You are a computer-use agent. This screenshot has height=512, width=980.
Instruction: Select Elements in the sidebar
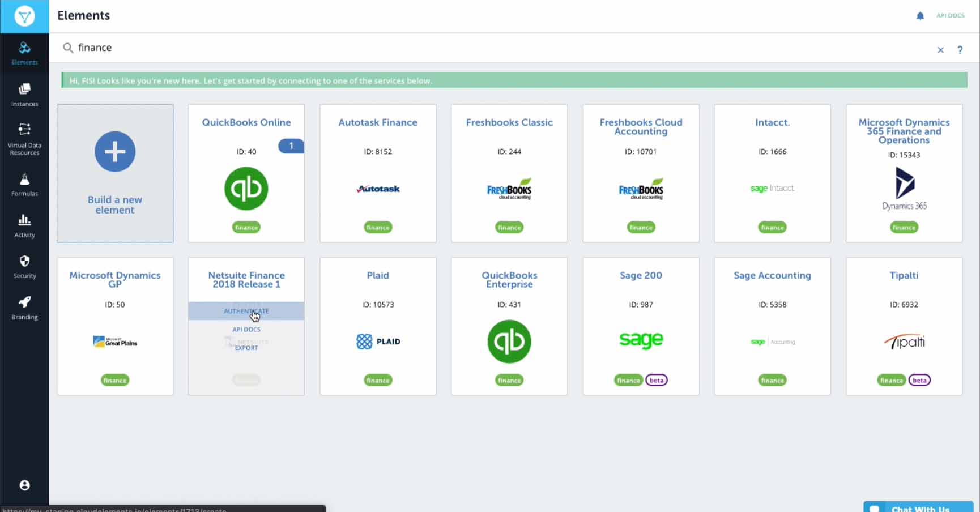(24, 54)
